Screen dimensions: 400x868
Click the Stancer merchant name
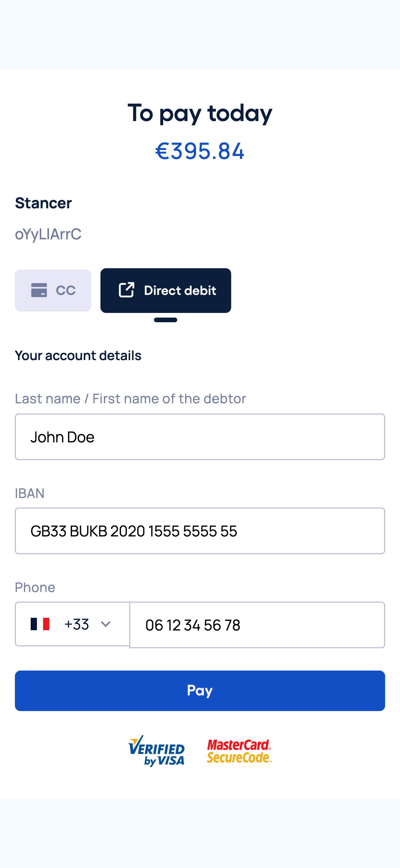[x=43, y=203]
